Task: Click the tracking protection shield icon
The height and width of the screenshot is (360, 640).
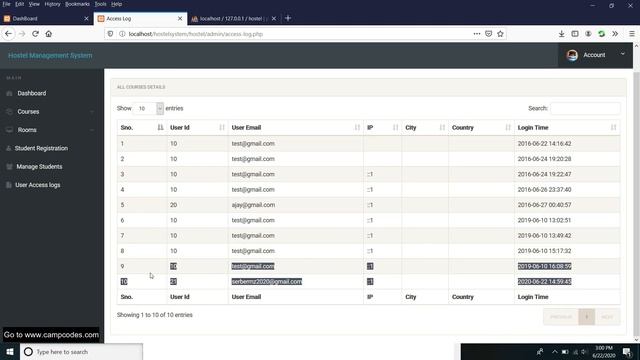Action: coord(110,34)
